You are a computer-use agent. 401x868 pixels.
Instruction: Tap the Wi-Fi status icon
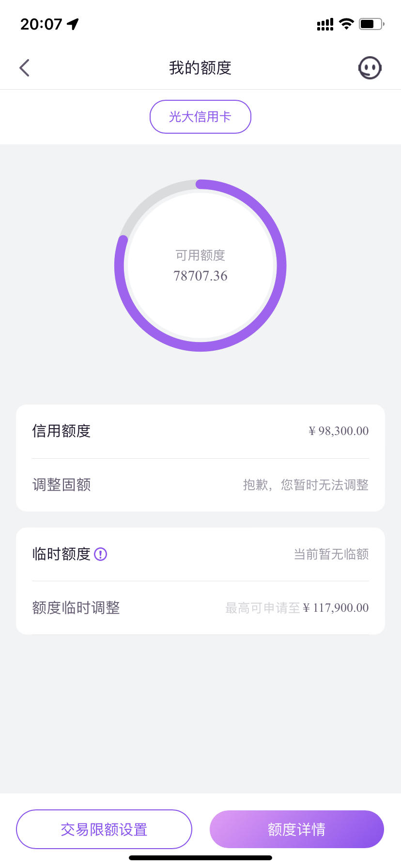[346, 24]
